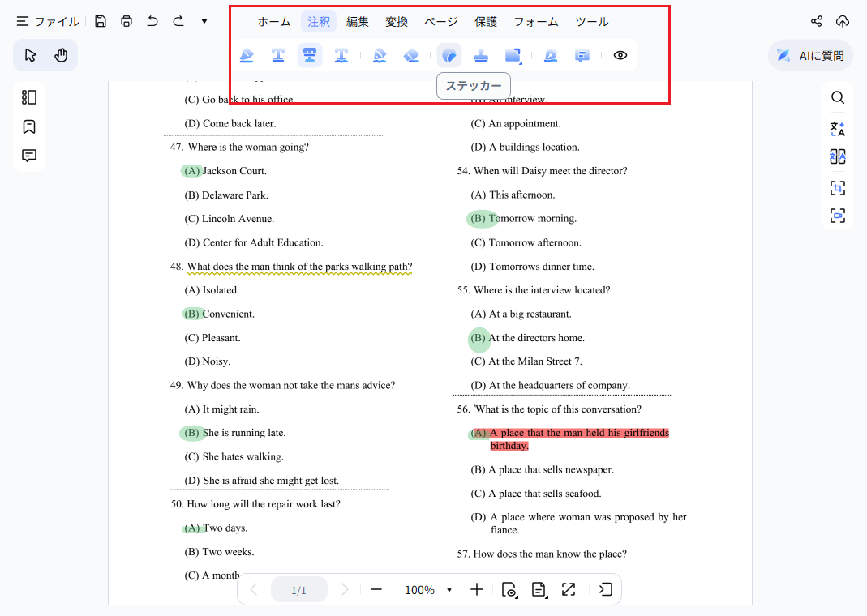
Task: Open the stamp tool
Action: (481, 55)
